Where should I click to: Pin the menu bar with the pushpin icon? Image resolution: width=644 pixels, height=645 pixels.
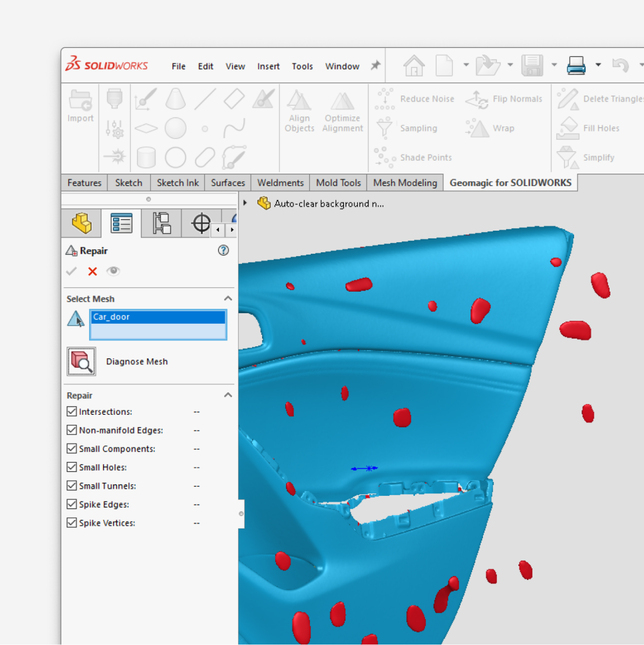point(375,65)
